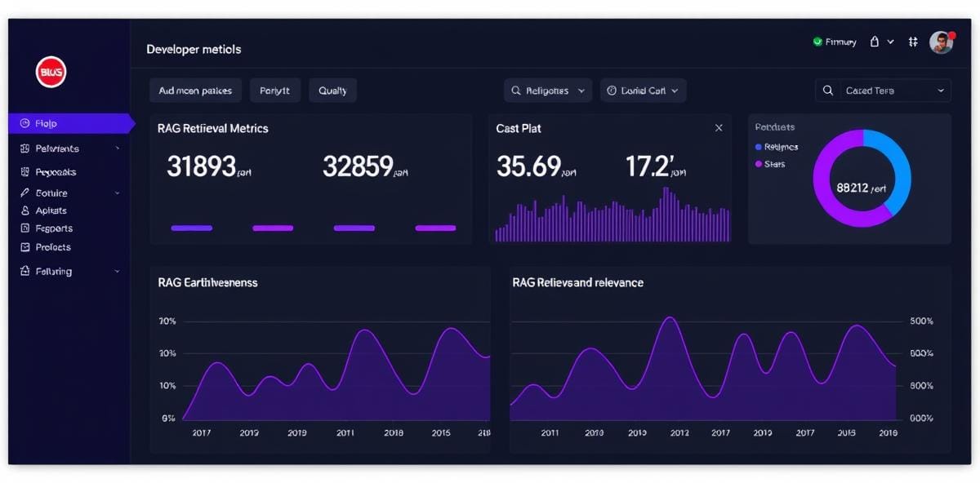Open the Lorid Carl dropdown

pos(644,91)
